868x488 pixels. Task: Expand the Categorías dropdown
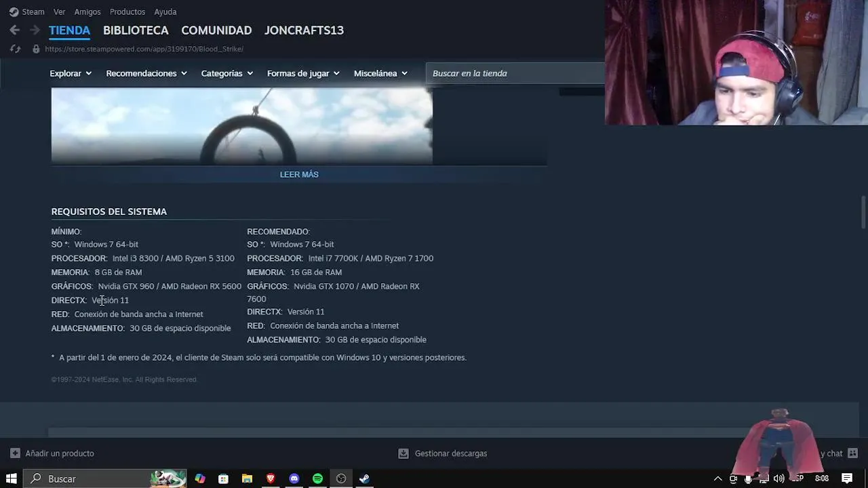(x=226, y=73)
